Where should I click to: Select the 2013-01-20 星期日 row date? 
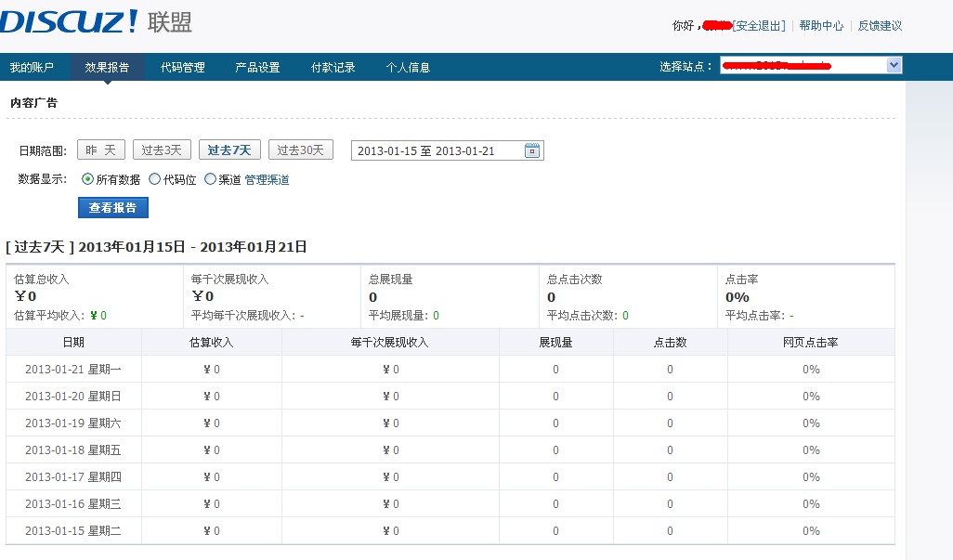coord(73,396)
